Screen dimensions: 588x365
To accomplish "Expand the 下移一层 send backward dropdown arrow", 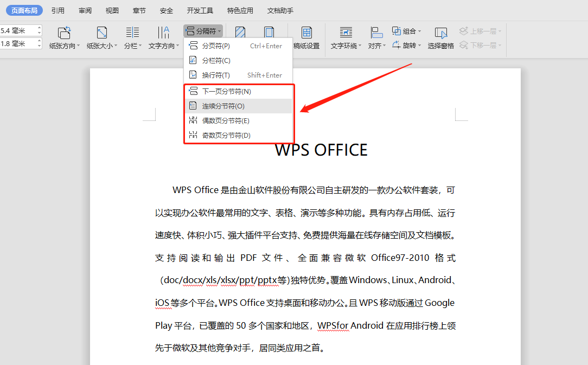I will point(500,46).
